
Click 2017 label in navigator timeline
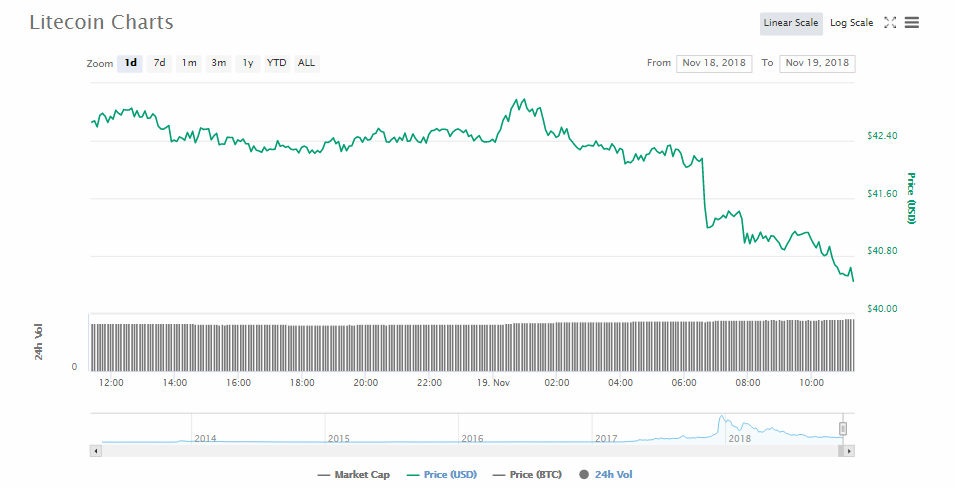click(x=606, y=439)
